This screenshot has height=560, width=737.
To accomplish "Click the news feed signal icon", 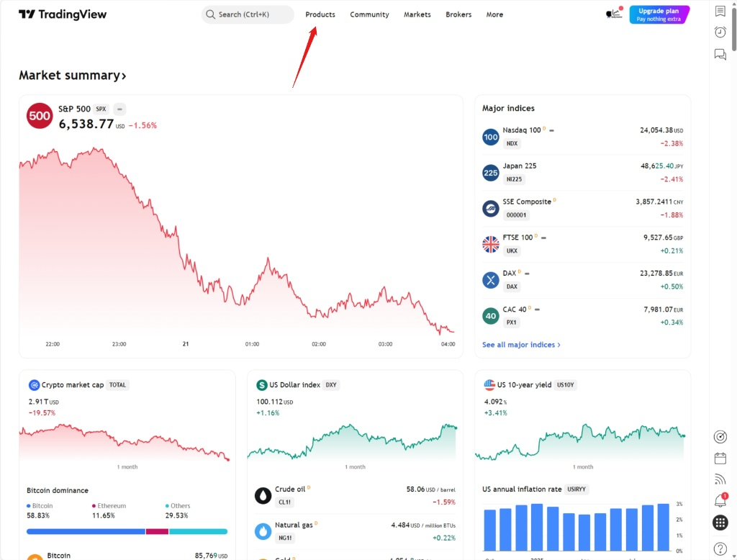I will pyautogui.click(x=720, y=478).
